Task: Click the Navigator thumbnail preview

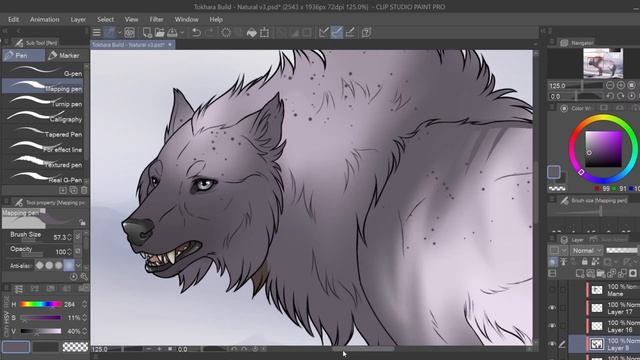Action: [x=603, y=63]
